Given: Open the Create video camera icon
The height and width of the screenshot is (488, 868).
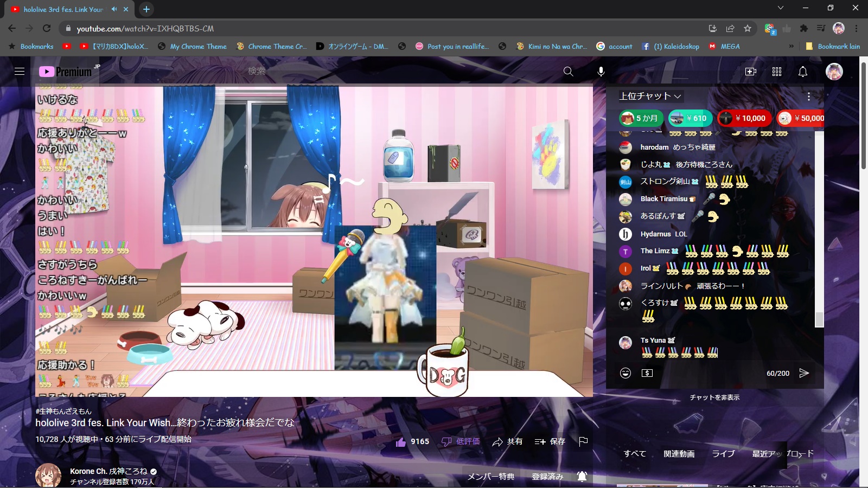Looking at the screenshot, I should pyautogui.click(x=751, y=72).
